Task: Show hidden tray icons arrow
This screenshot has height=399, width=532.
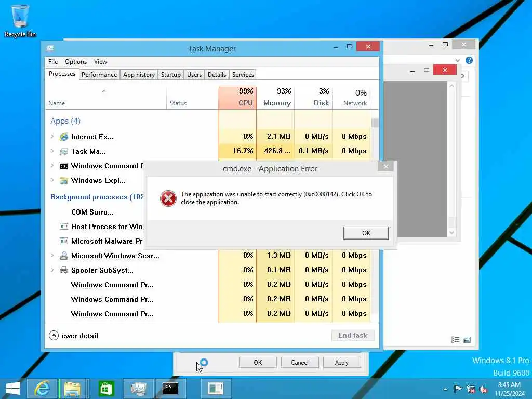Action: click(x=445, y=389)
